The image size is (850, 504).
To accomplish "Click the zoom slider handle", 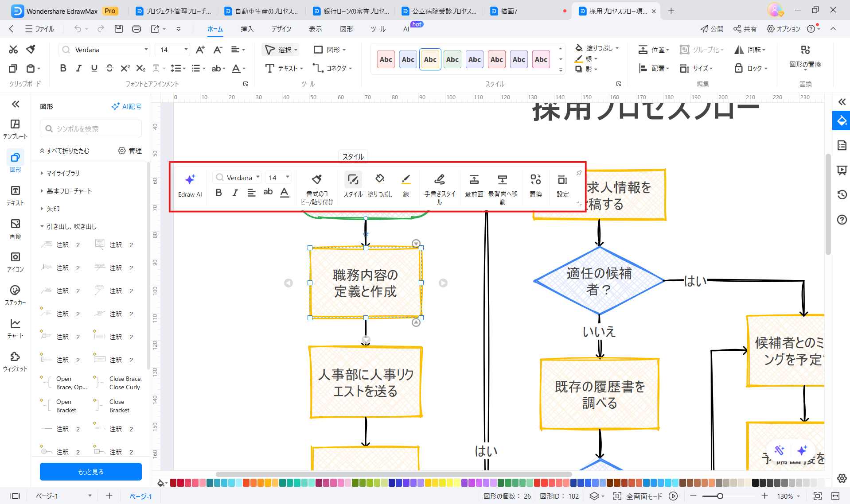I will coord(720,496).
